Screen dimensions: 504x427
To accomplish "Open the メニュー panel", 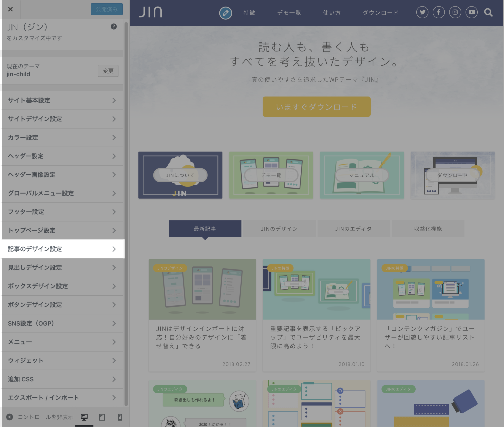I will coord(62,342).
